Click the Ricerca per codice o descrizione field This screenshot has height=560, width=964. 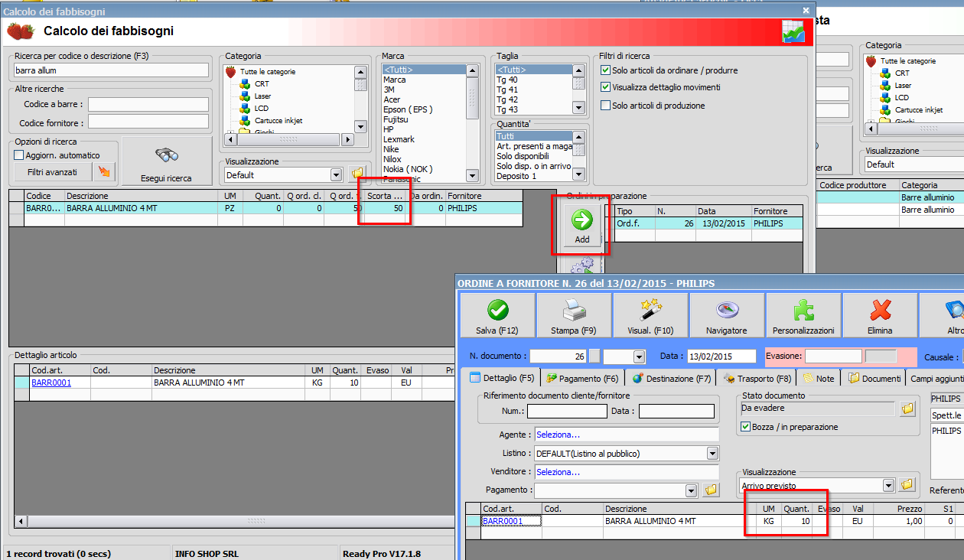pos(112,70)
